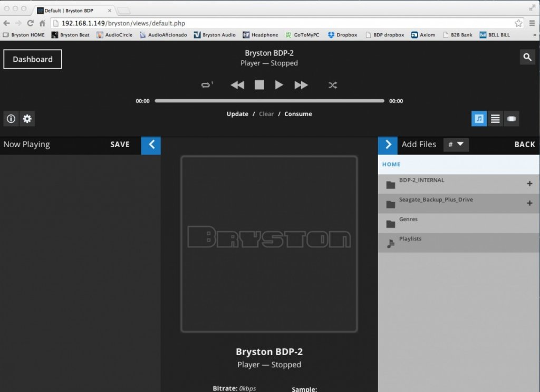Open the search magnifier icon
The height and width of the screenshot is (392, 540).
tap(527, 57)
